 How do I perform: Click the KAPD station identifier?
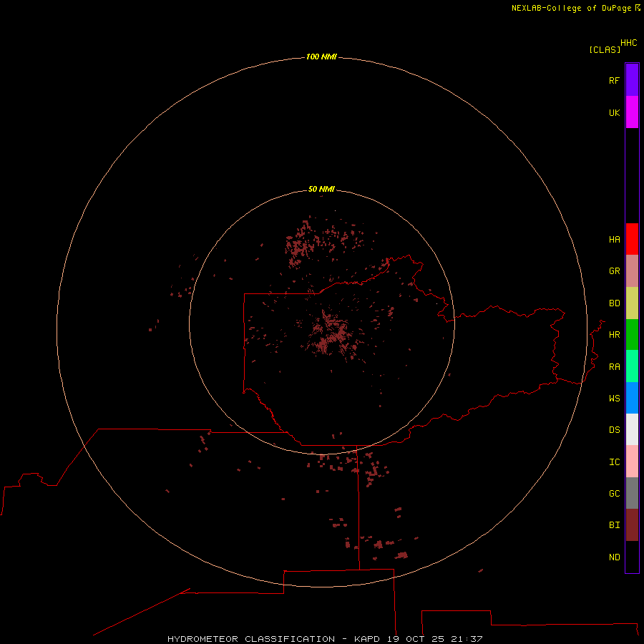[367, 639]
